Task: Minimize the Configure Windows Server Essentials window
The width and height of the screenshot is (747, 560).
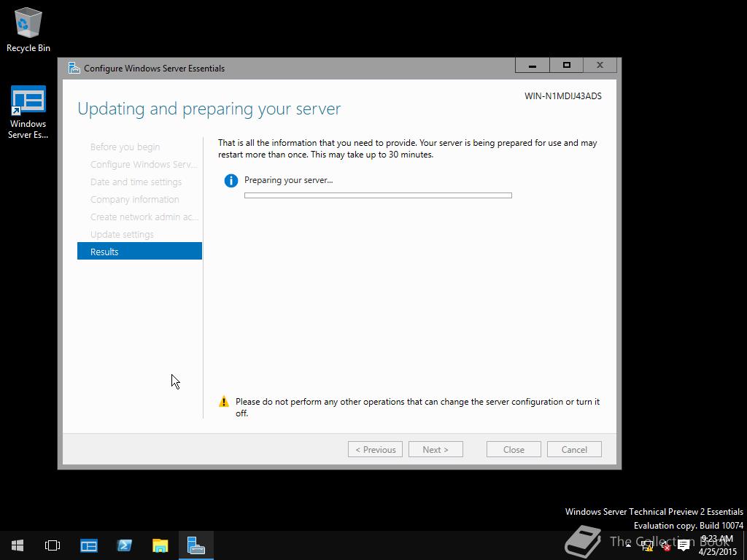Action: (533, 65)
